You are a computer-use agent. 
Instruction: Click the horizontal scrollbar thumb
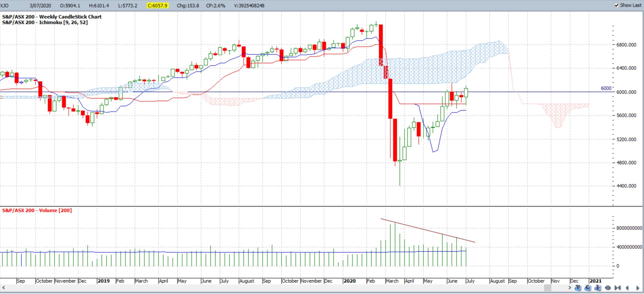(x=548, y=288)
